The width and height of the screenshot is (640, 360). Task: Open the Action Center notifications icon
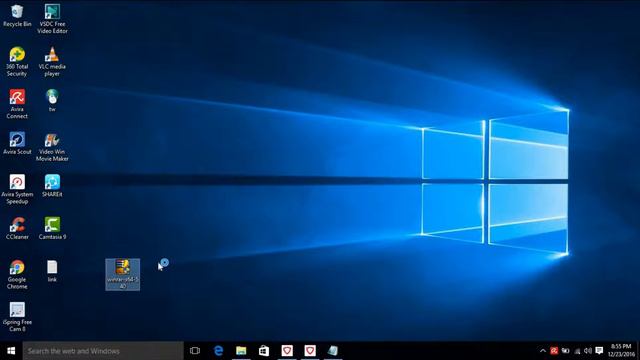point(599,351)
